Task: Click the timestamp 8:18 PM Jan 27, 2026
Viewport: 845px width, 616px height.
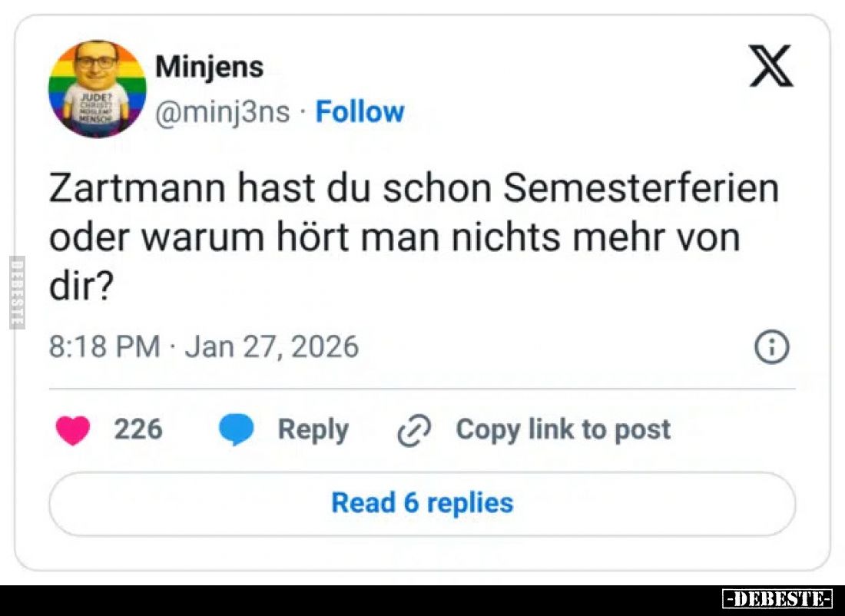Action: [x=204, y=346]
